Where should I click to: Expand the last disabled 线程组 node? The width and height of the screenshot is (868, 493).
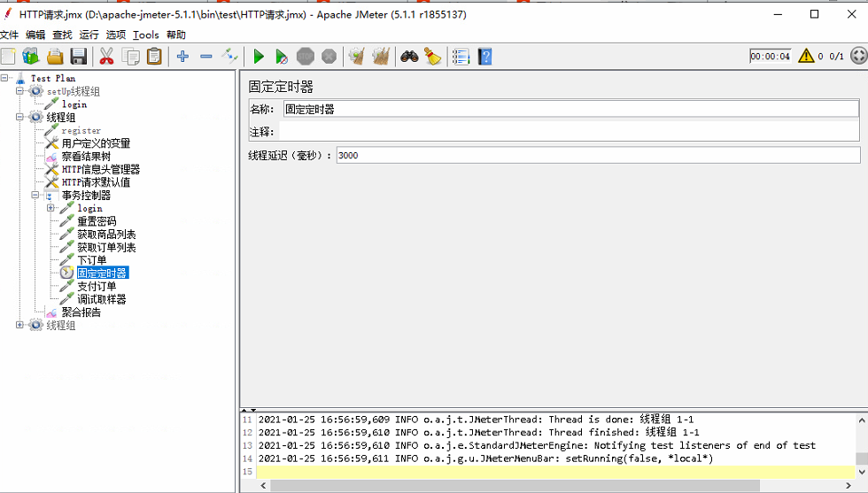click(x=19, y=325)
